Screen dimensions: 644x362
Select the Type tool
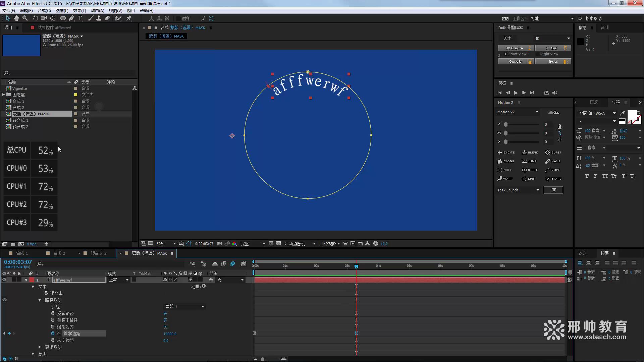80,18
